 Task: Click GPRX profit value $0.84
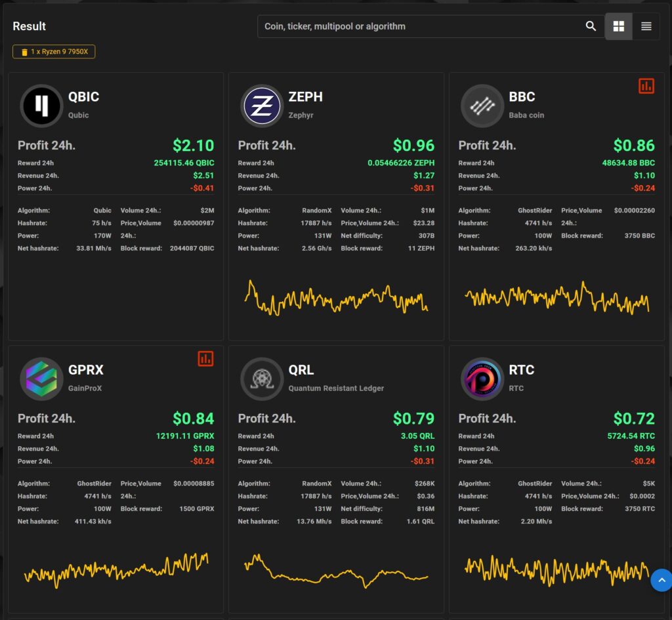click(194, 419)
